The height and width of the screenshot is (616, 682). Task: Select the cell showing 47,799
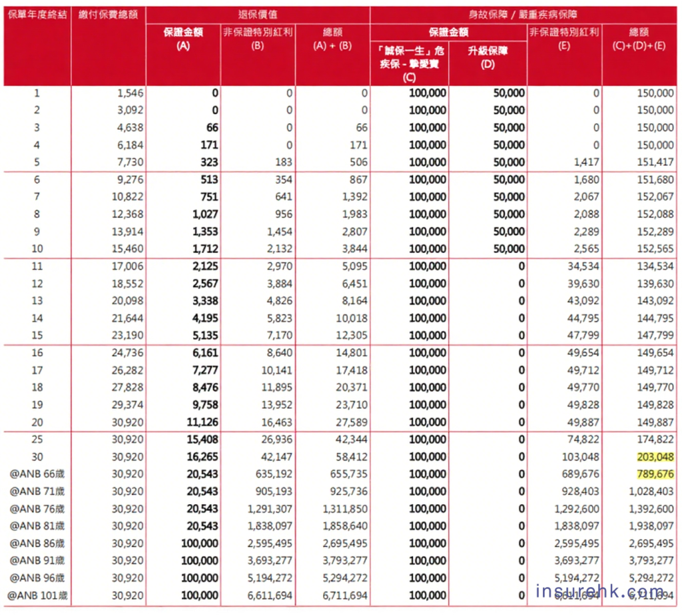583,336
